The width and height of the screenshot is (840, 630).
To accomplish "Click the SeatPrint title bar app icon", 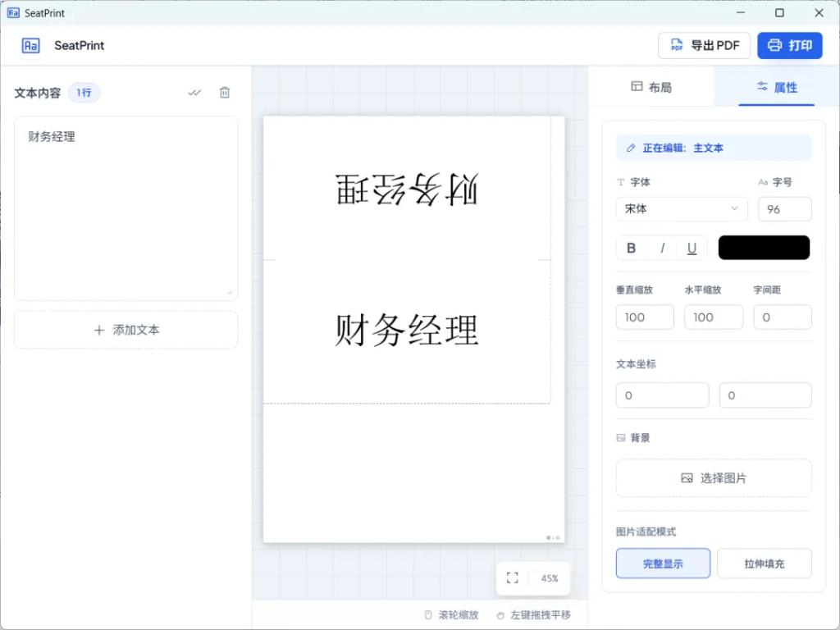I will tap(13, 13).
